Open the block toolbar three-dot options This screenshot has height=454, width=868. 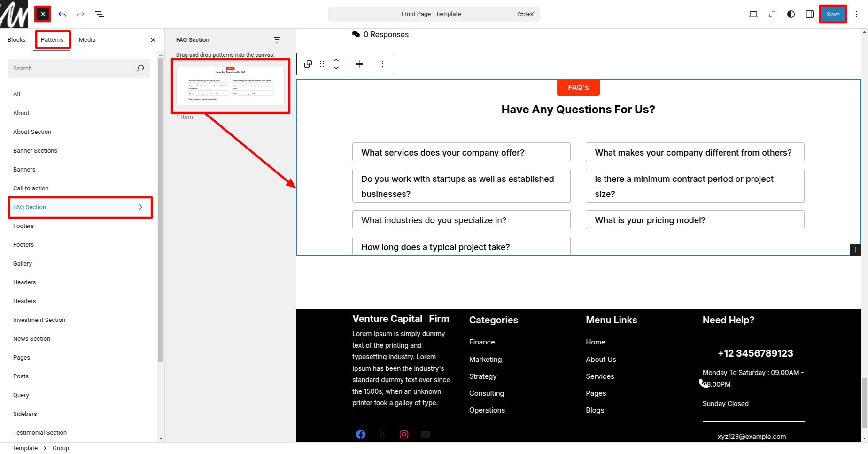pos(382,64)
